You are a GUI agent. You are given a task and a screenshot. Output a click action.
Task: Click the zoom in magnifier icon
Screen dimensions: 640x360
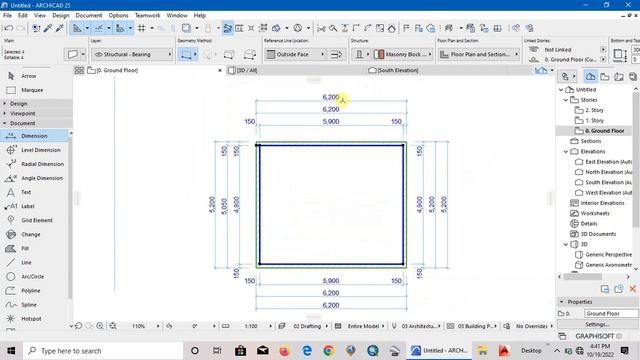[100, 326]
